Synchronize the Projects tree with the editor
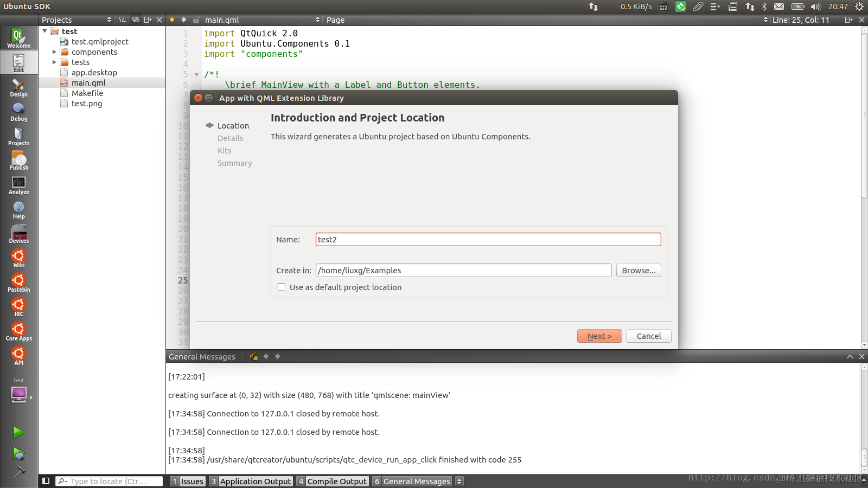The image size is (868, 488). pos(135,20)
